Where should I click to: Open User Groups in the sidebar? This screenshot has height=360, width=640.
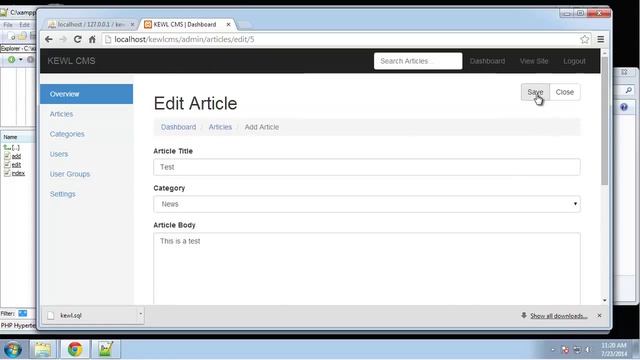click(70, 174)
